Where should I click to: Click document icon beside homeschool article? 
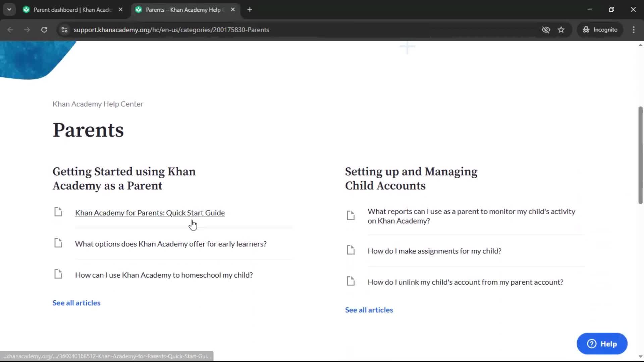pyautogui.click(x=58, y=274)
